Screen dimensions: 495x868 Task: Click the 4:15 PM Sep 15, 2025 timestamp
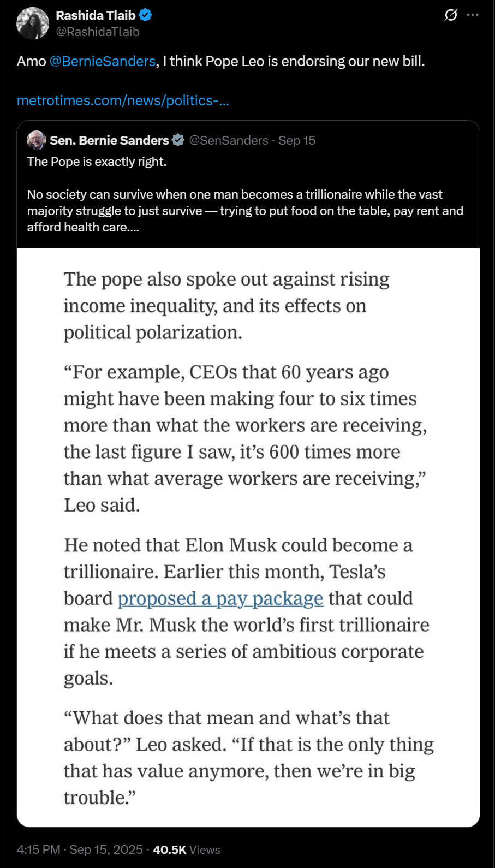coord(80,849)
